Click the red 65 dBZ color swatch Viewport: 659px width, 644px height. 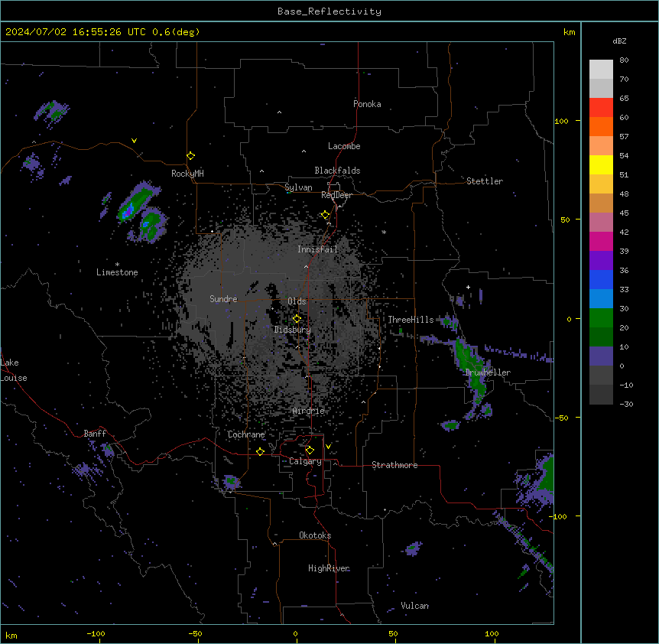pyautogui.click(x=601, y=107)
